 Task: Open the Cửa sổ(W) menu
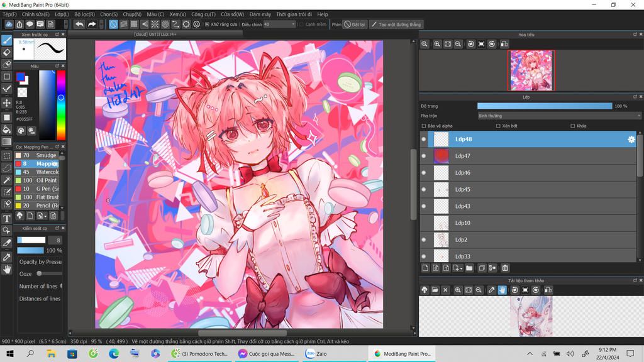[233, 14]
